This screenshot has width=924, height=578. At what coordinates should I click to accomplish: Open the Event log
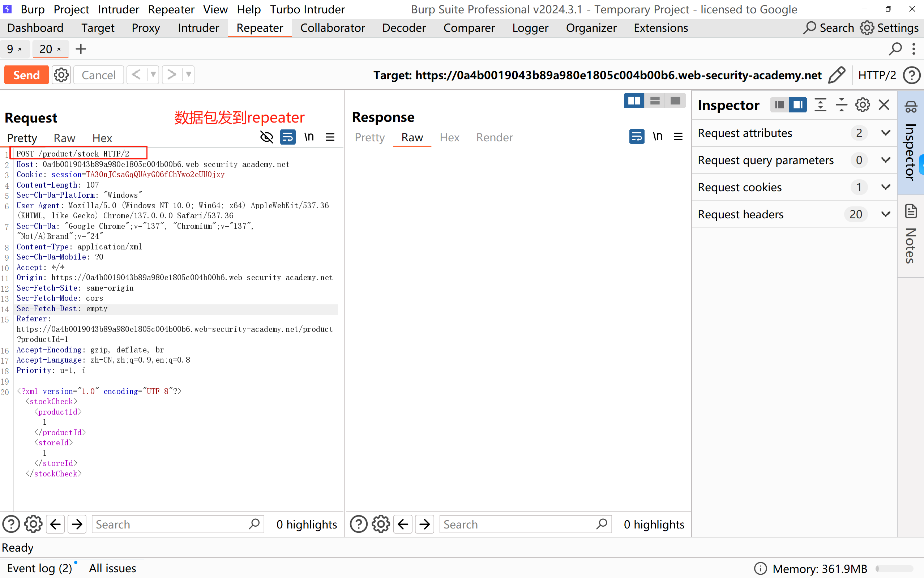pyautogui.click(x=39, y=568)
